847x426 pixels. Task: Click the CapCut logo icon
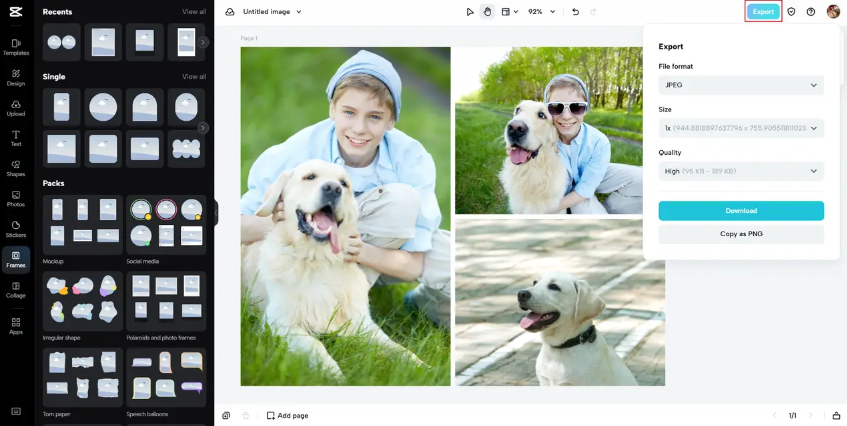point(16,11)
